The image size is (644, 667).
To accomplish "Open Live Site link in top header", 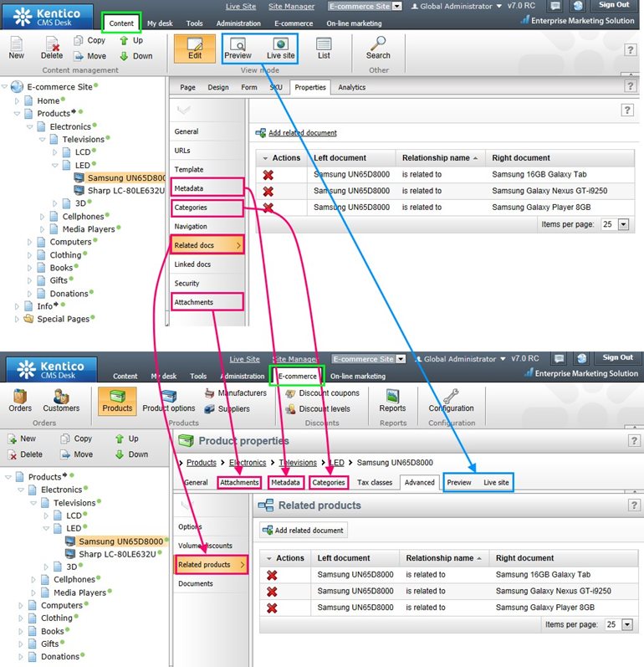I will click(x=241, y=7).
